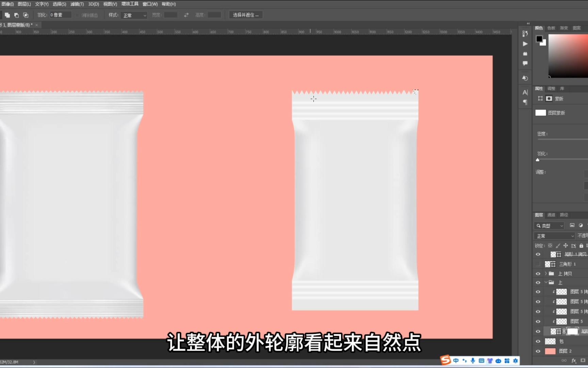
Task: Click the black foreground color swatch
Action: tap(539, 39)
